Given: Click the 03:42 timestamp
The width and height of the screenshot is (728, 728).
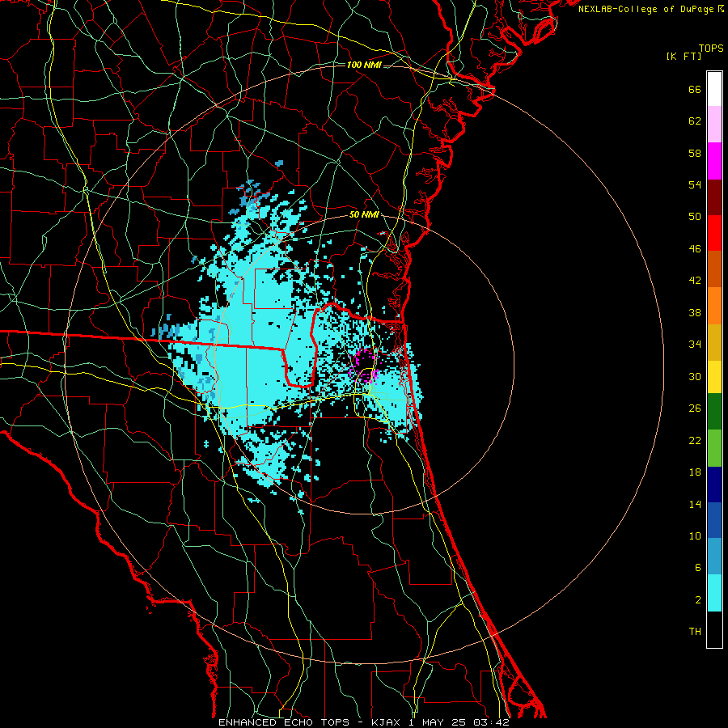Looking at the screenshot, I should [492, 722].
